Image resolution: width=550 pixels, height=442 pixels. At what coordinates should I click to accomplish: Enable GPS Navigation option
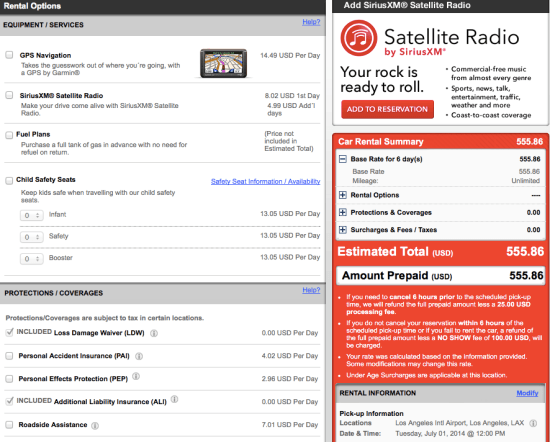pyautogui.click(x=9, y=55)
